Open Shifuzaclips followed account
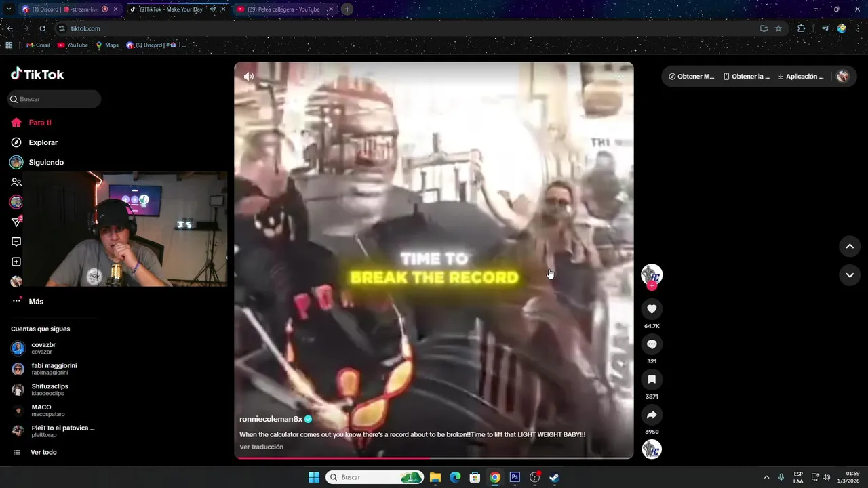868x488 pixels. pyautogui.click(x=54, y=390)
